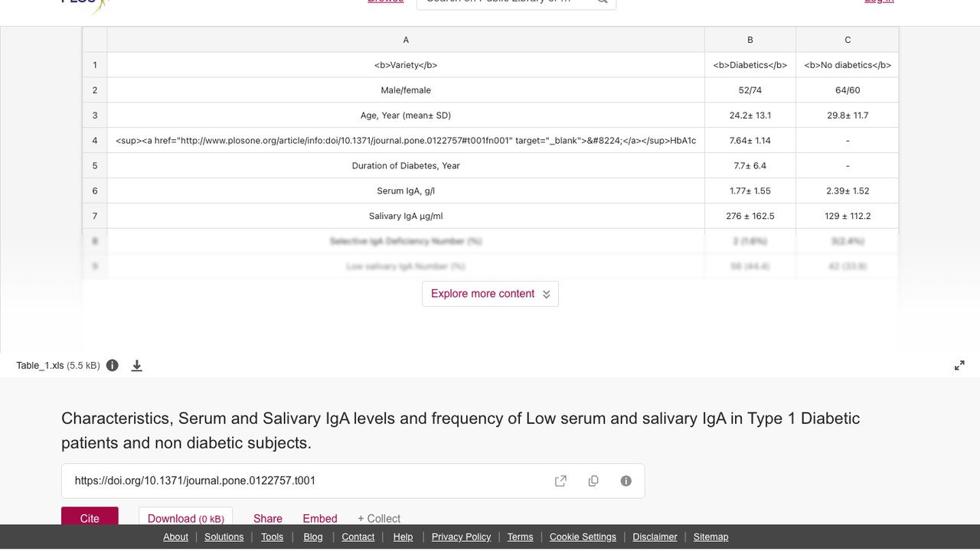The image size is (980, 551).
Task: Open the Sitemap footer link
Action: (x=710, y=536)
